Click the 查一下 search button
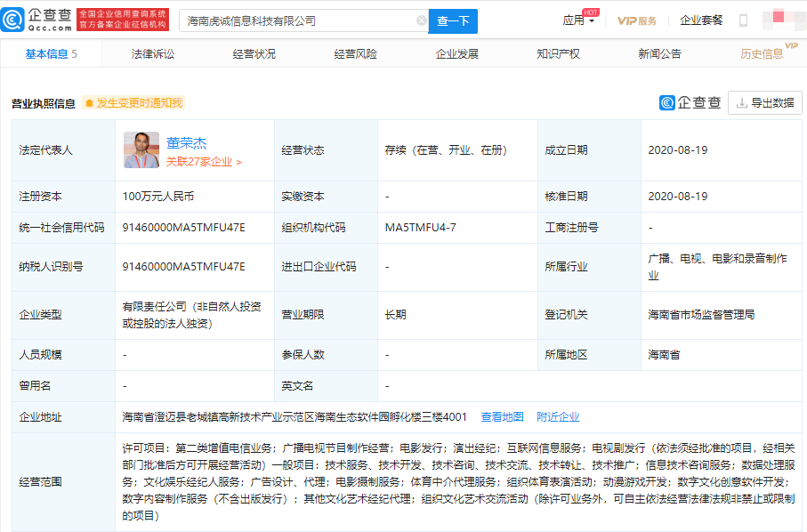Viewport: 807px width, 532px height. click(453, 21)
